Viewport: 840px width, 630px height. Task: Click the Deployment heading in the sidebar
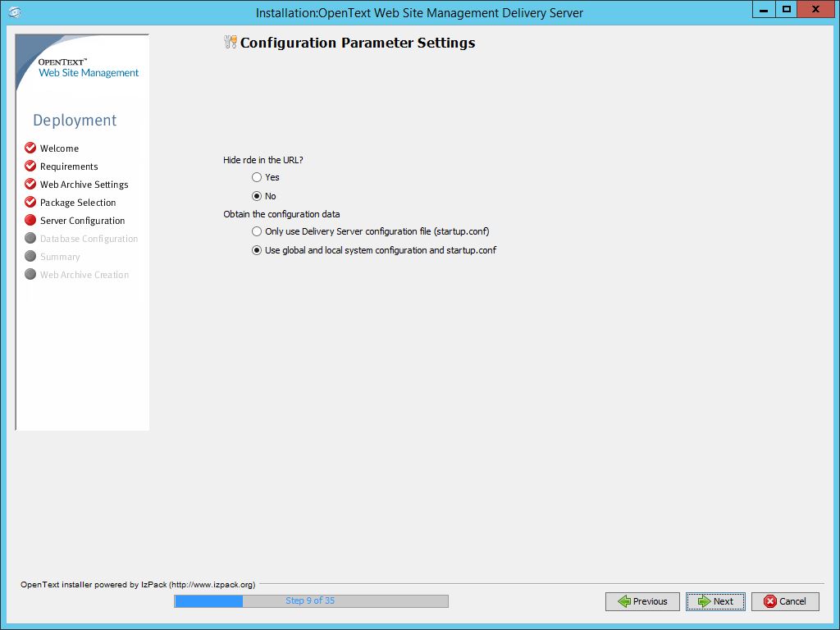pos(75,121)
